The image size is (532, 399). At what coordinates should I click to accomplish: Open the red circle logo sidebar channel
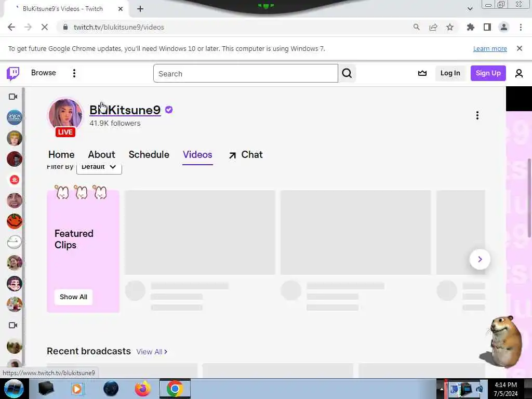[14, 180]
